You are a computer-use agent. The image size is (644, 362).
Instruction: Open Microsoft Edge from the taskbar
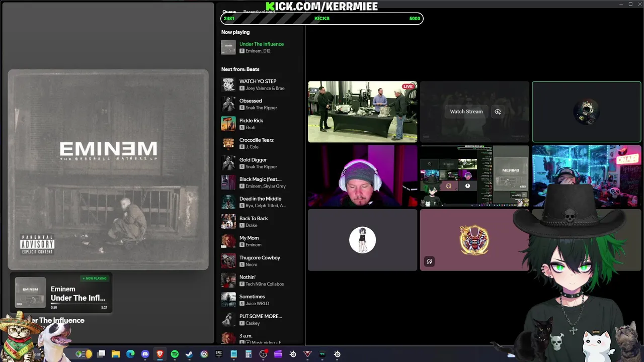pyautogui.click(x=130, y=354)
